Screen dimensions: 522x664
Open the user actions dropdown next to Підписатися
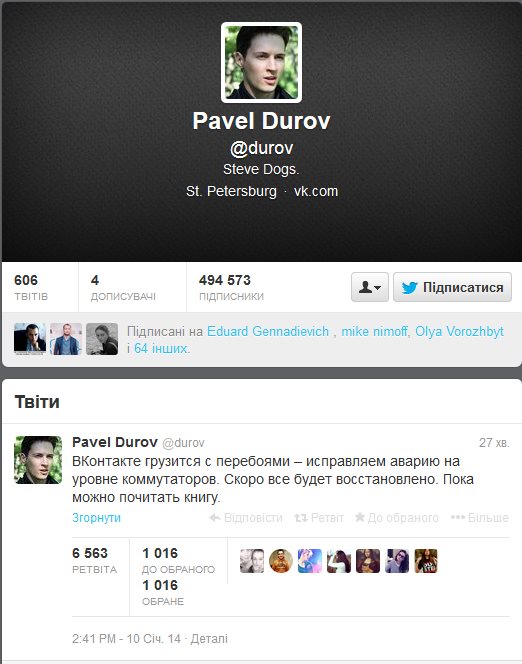[370, 287]
